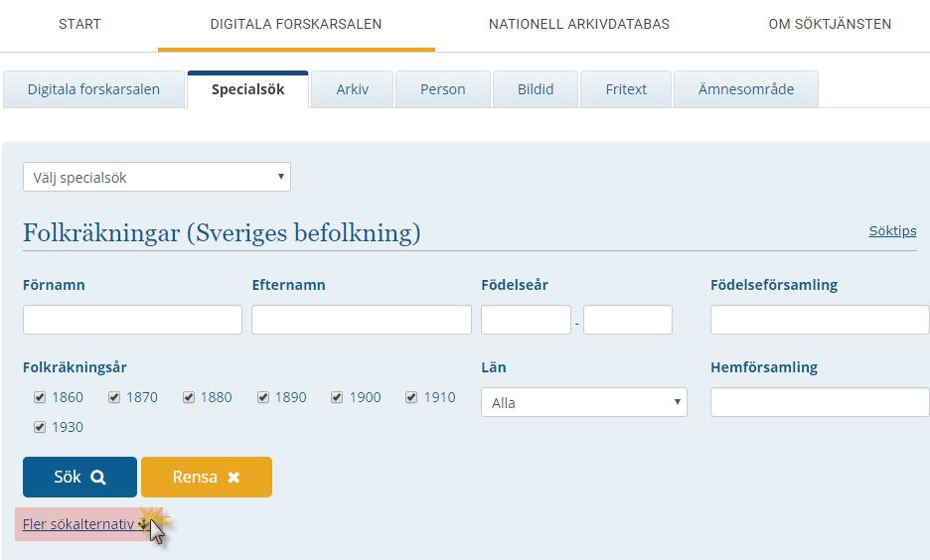
Task: Switch to the Bildid tab
Action: (x=536, y=89)
